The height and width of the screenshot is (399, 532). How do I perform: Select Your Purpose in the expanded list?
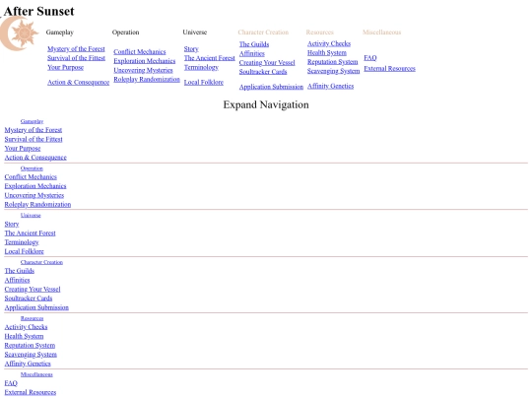[x=23, y=148]
